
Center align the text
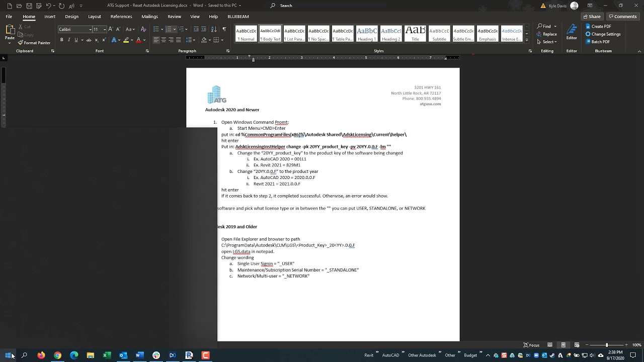coord(164,40)
